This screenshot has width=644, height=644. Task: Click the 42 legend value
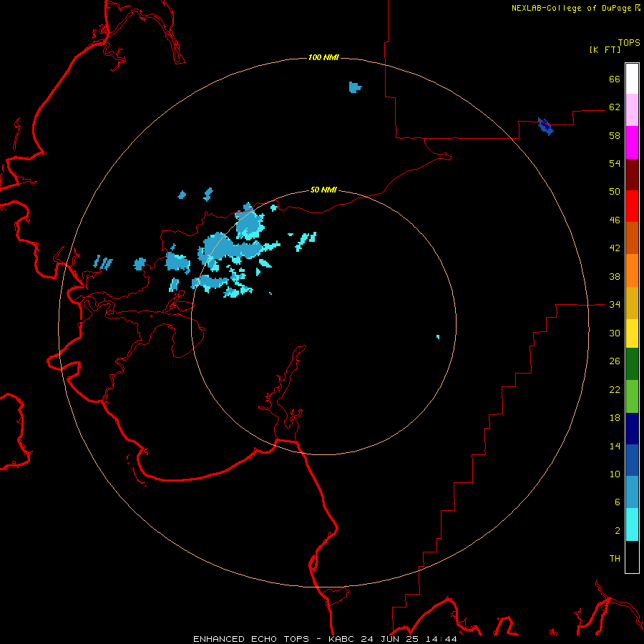pos(615,248)
